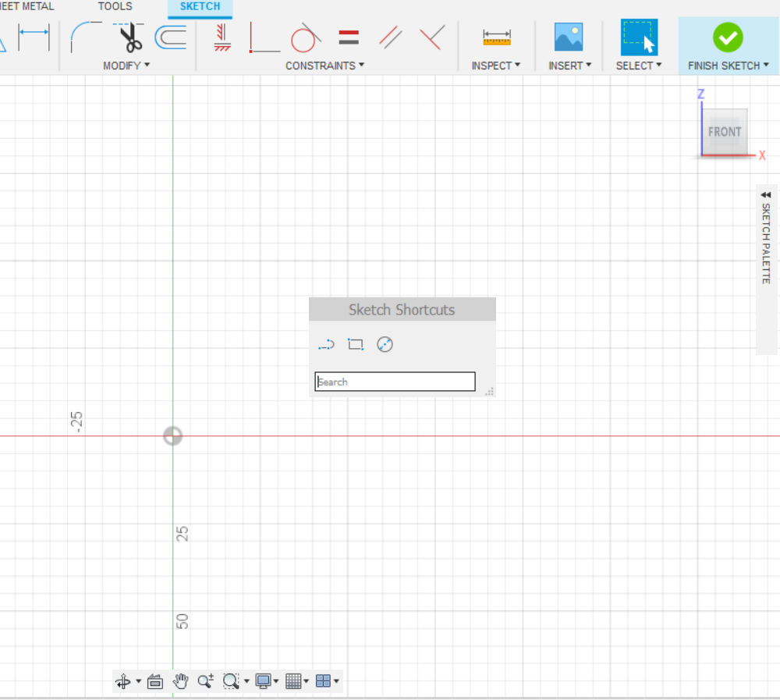Viewport: 780px width, 700px height.
Task: Apply the Equal constraint
Action: point(349,37)
